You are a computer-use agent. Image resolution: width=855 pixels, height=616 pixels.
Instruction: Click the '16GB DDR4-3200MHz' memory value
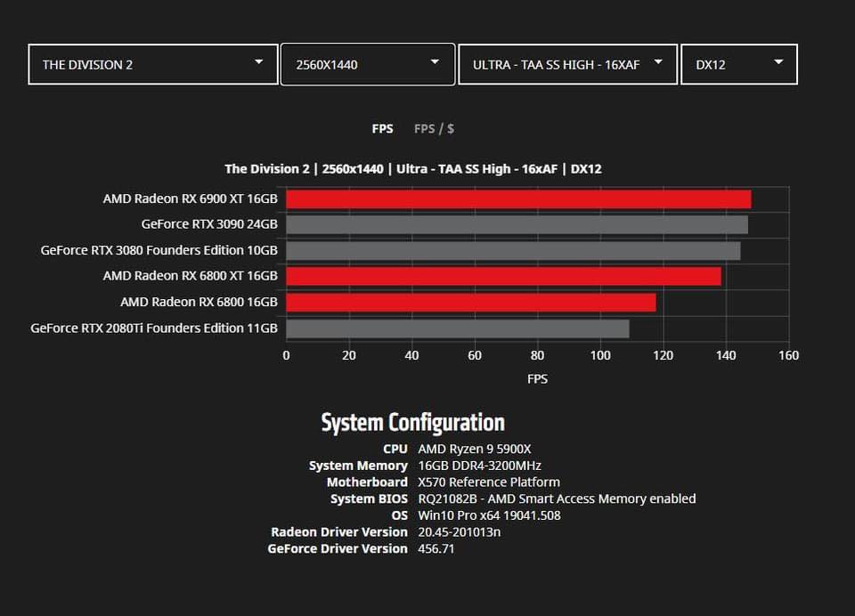click(480, 466)
